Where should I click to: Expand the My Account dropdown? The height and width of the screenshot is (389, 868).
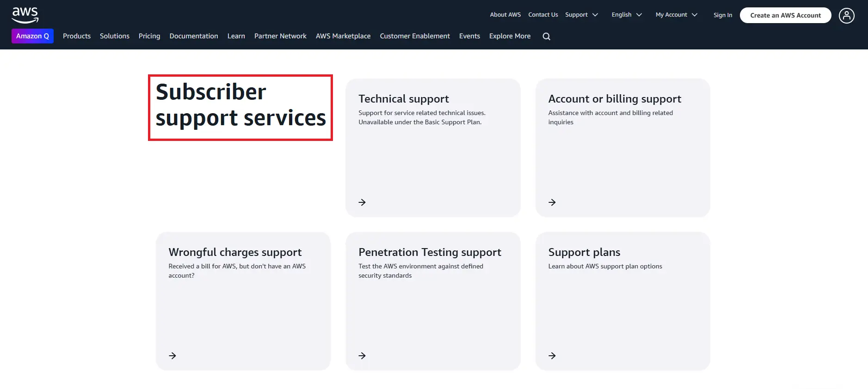[x=676, y=15]
